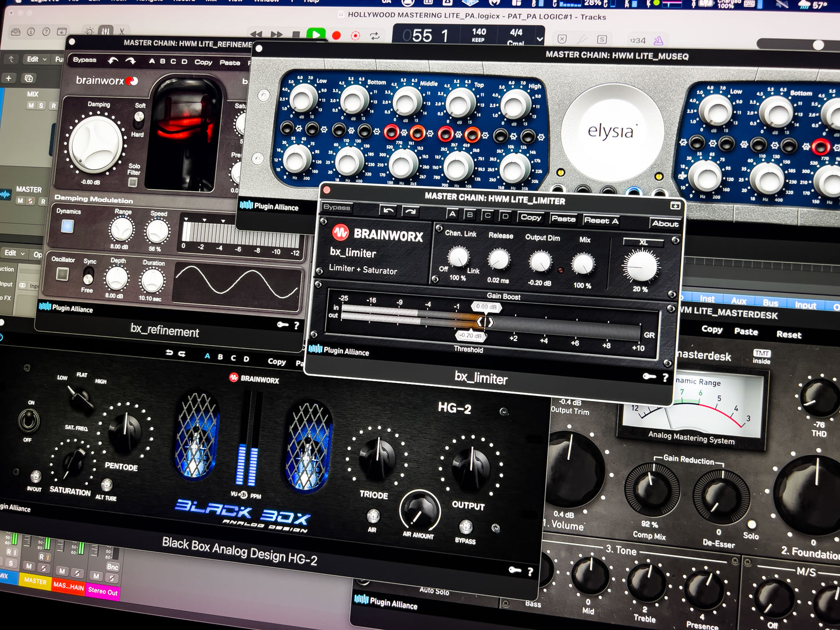840x630 pixels.
Task: Enable Solo Filter checkbox in bx_refinement
Action: [133, 182]
